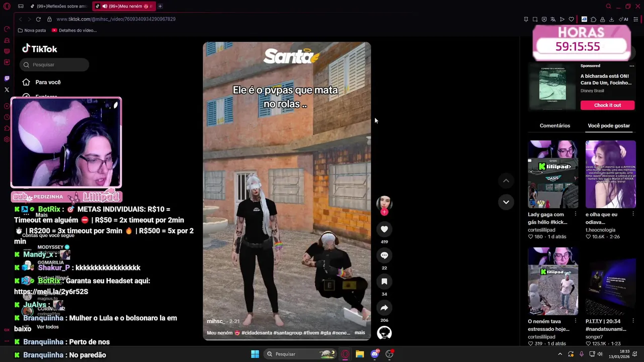This screenshot has height=362, width=644.
Task: Open Discord from taskbar
Action: pyautogui.click(x=375, y=354)
